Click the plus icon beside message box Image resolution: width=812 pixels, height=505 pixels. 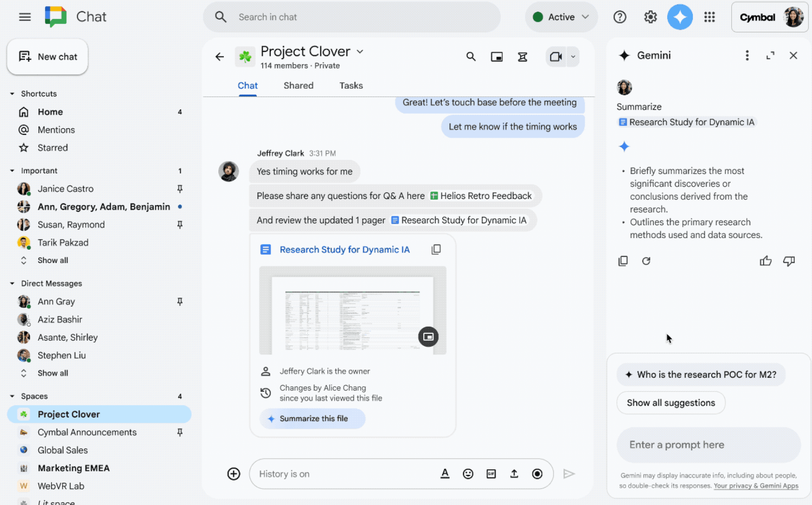point(234,474)
